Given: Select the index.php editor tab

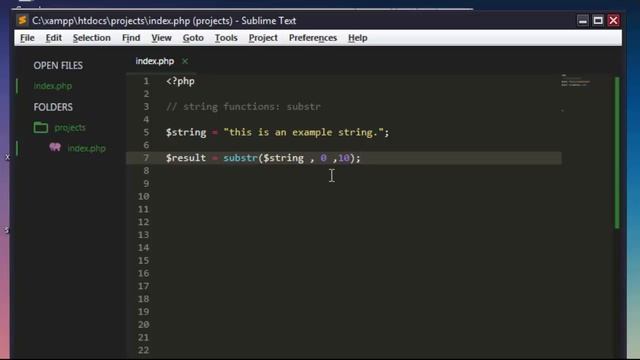Looking at the screenshot, I should 155,61.
